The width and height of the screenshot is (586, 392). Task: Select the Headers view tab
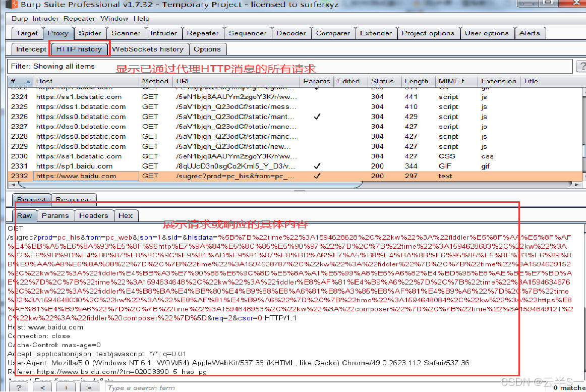pyautogui.click(x=93, y=215)
